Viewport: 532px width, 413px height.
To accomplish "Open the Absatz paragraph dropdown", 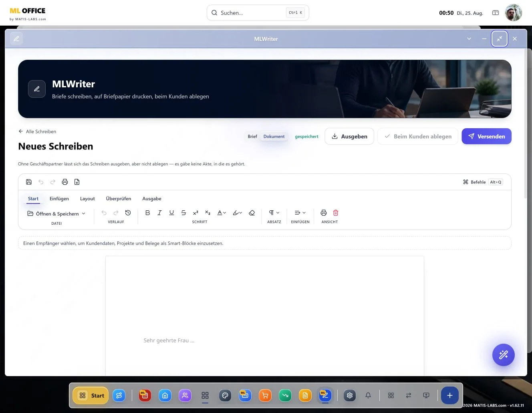I will (x=274, y=213).
